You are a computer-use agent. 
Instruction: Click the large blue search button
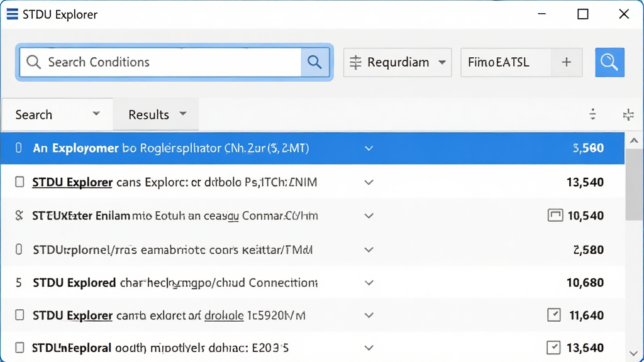pos(609,62)
